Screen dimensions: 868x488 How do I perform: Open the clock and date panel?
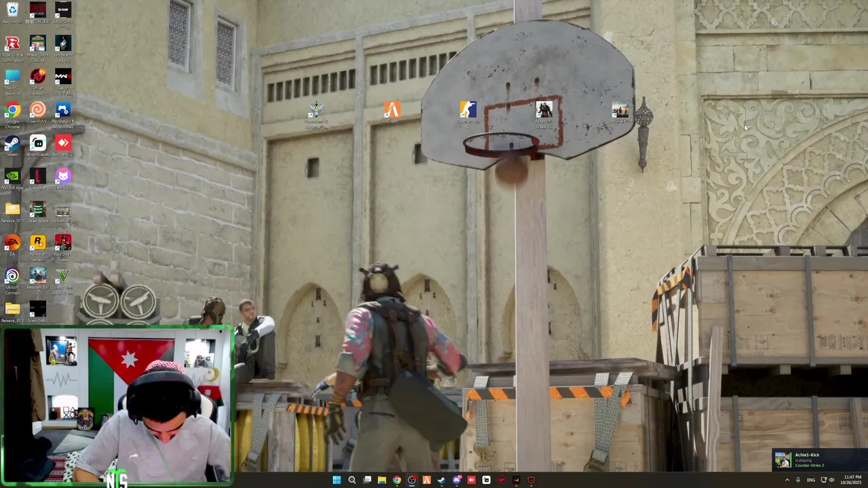850,480
